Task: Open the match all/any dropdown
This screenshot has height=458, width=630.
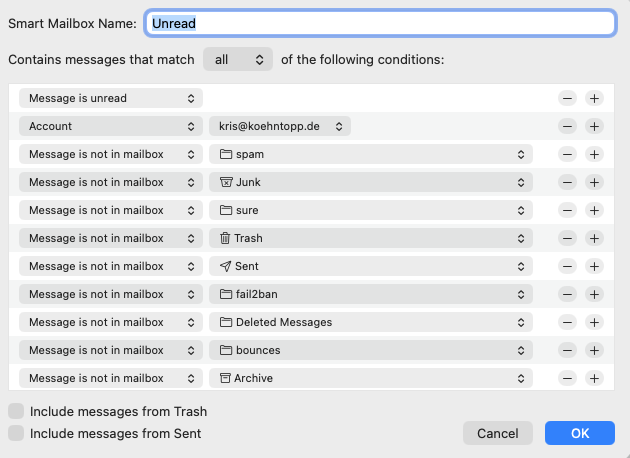Action: tap(238, 60)
